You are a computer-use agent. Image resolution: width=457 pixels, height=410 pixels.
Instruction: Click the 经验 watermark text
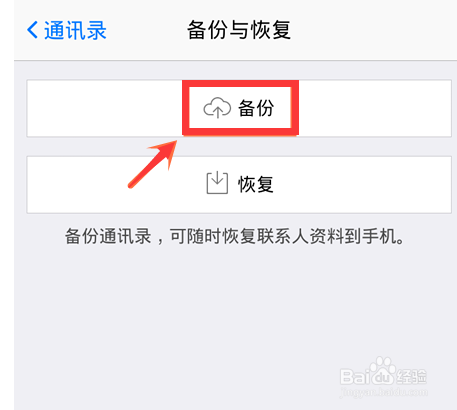coord(411,377)
